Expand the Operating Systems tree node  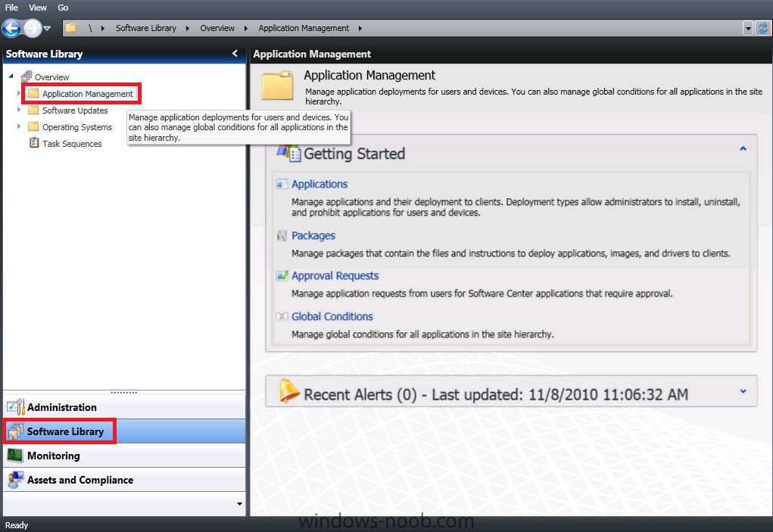(x=19, y=126)
